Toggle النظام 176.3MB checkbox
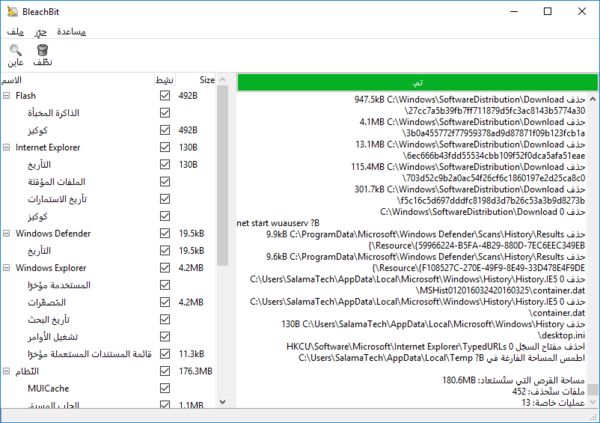600x423 pixels. point(165,371)
